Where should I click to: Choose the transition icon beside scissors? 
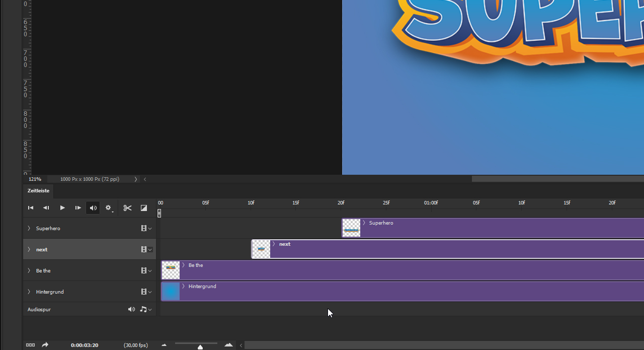coord(144,208)
